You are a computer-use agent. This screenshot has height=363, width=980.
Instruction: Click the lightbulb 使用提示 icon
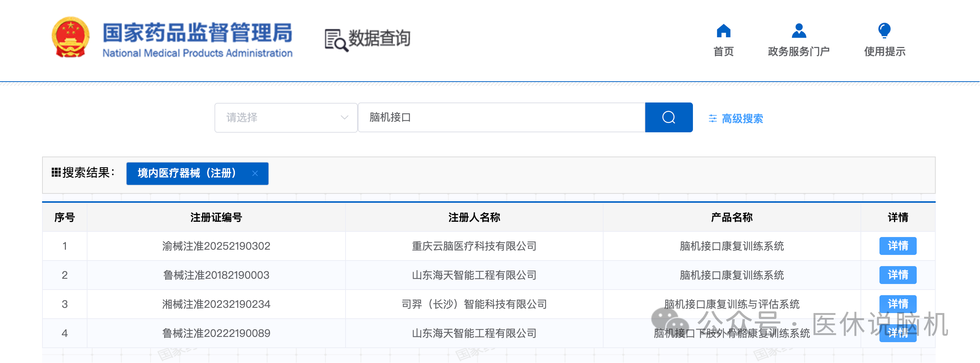click(x=884, y=31)
